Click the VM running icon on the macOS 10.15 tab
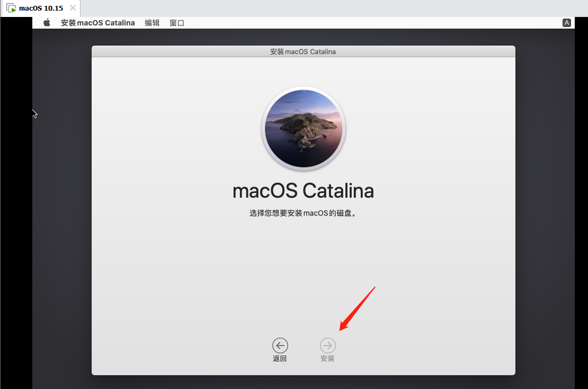 [x=11, y=8]
